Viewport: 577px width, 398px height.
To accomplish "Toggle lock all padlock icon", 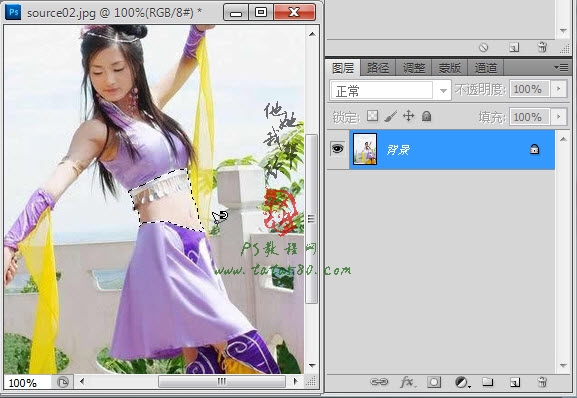I will coord(426,116).
